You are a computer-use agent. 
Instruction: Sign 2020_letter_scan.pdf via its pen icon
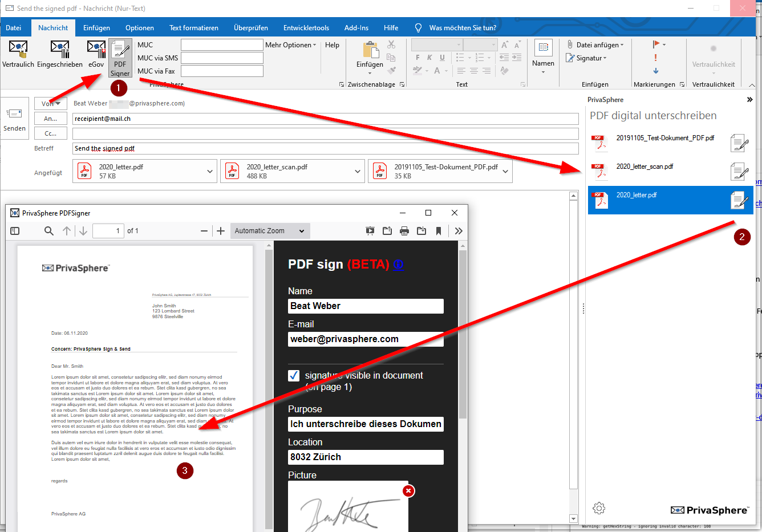coord(739,171)
